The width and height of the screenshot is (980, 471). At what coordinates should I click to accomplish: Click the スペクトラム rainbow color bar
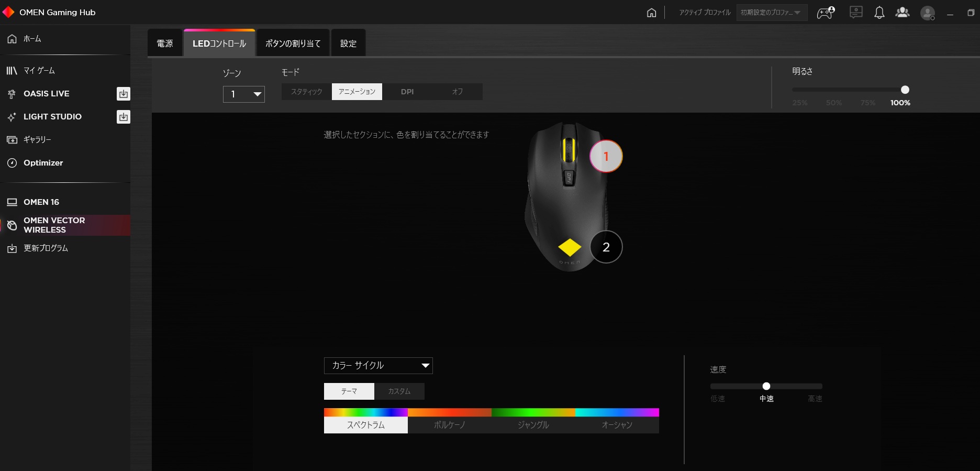pos(366,412)
